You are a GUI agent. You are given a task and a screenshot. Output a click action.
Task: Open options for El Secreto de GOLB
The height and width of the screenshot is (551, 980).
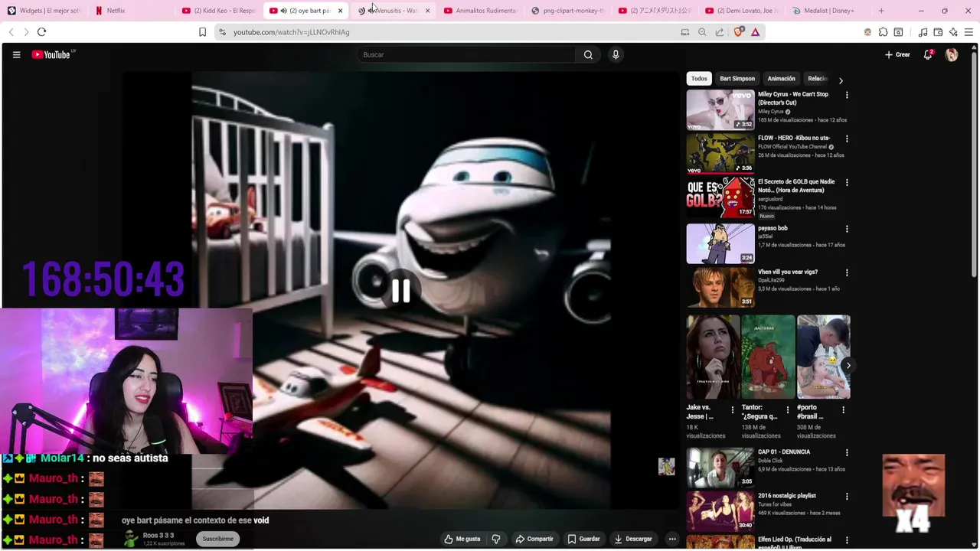847,182
